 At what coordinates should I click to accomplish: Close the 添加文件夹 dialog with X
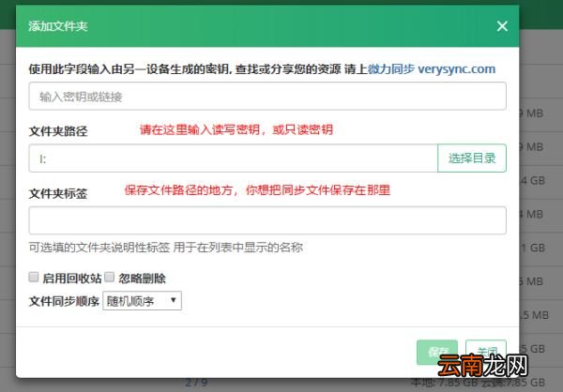point(502,26)
